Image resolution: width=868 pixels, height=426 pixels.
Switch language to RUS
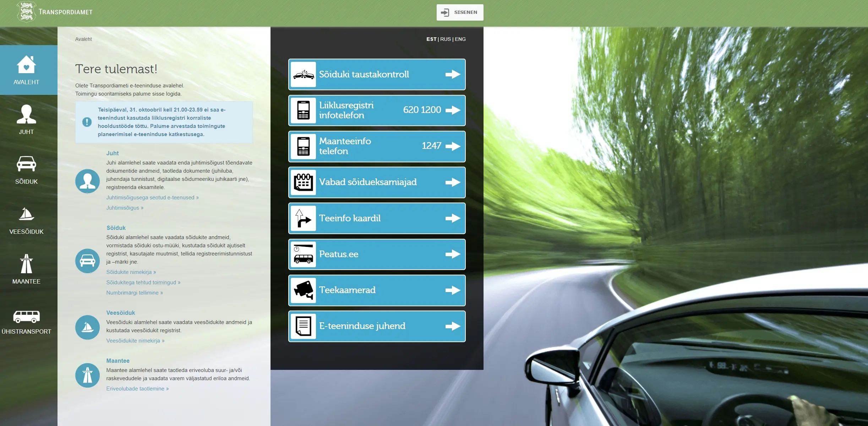[x=446, y=39]
